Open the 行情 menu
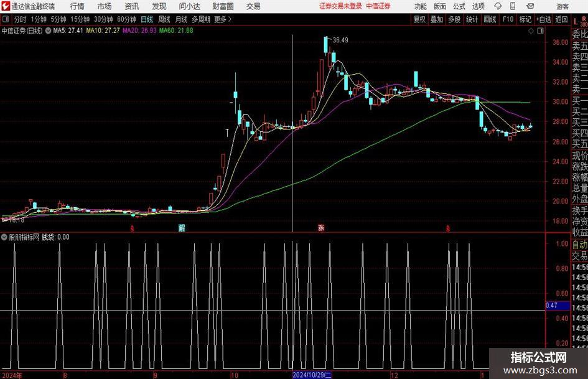 point(77,6)
